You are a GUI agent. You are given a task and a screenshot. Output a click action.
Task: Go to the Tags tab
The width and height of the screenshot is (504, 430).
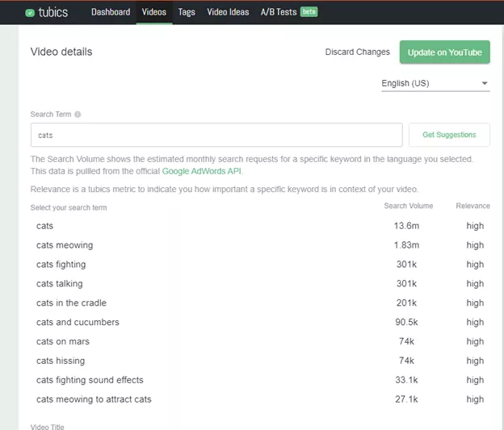pyautogui.click(x=187, y=12)
